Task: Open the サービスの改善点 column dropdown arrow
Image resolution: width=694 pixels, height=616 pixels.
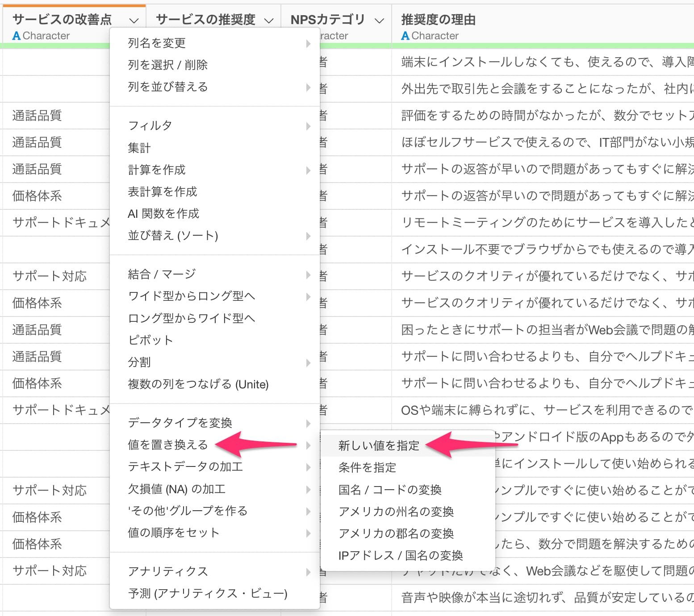Action: click(134, 21)
